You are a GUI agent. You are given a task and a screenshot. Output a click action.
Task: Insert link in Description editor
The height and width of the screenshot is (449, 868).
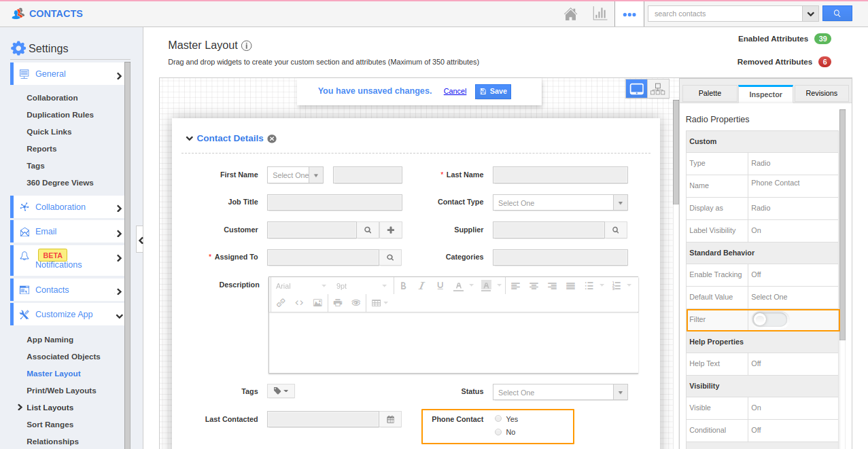click(x=281, y=303)
